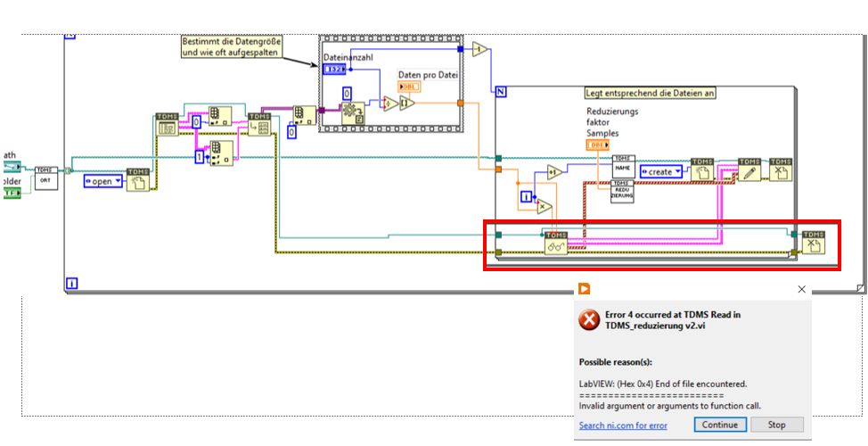Select the TDMS Read glasses node
This screenshot has height=446, width=868.
tap(556, 244)
